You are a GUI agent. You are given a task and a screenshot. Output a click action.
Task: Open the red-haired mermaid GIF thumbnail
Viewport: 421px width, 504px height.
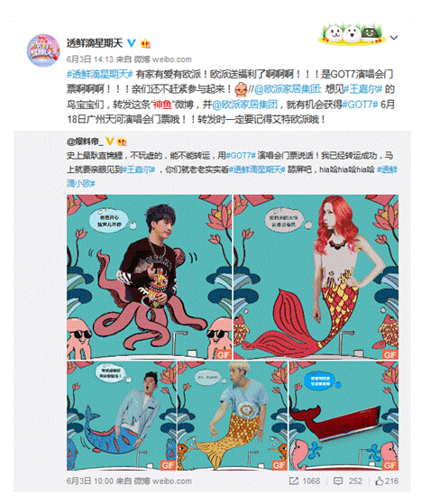point(316,277)
